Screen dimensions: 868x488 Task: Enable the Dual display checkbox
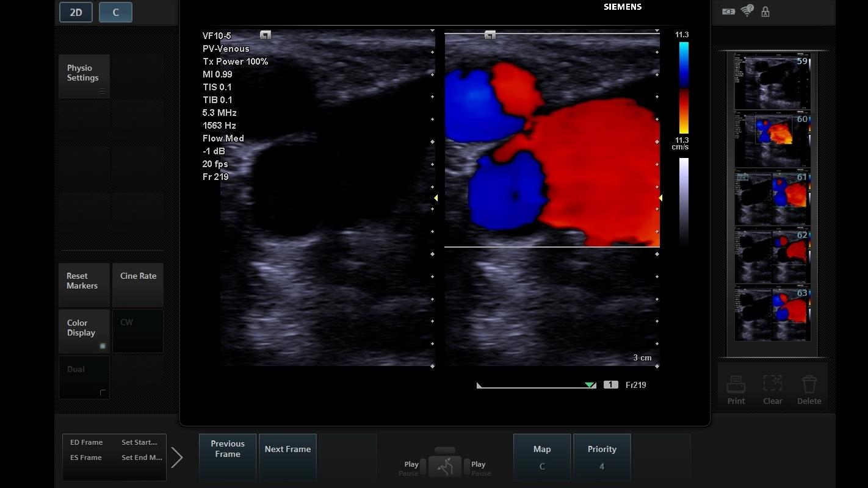click(103, 393)
